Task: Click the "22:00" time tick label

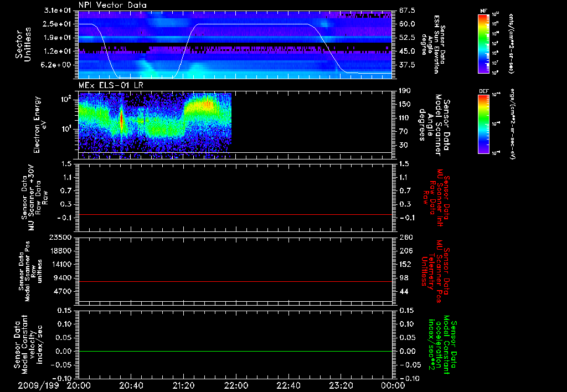Action: coord(236,385)
